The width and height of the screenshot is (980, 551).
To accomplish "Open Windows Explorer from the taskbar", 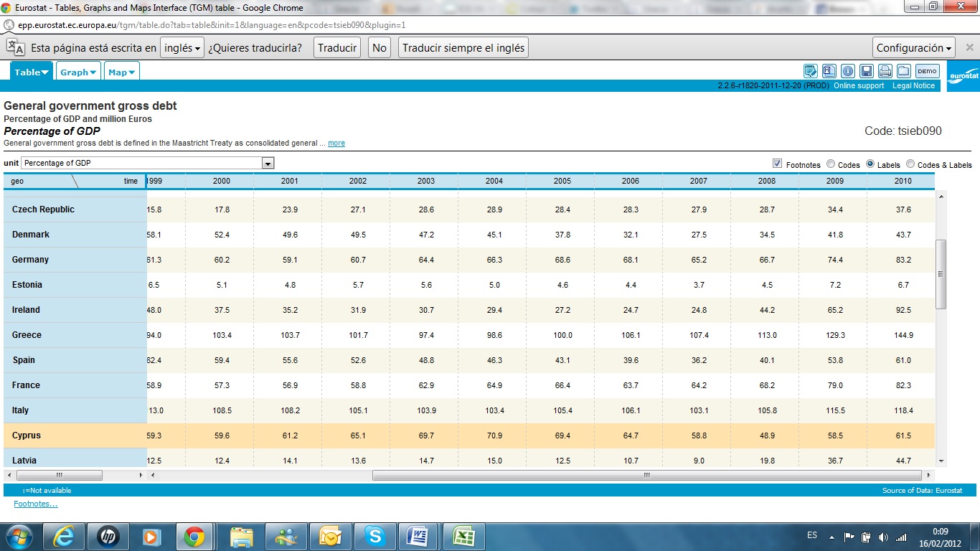I will [242, 536].
